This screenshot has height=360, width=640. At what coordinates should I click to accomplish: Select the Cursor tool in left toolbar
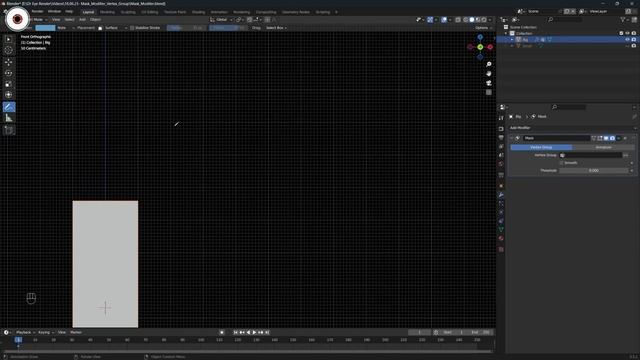[9, 51]
